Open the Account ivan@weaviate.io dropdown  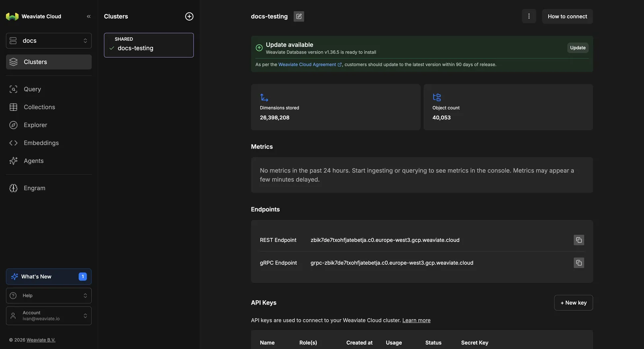coord(49,316)
